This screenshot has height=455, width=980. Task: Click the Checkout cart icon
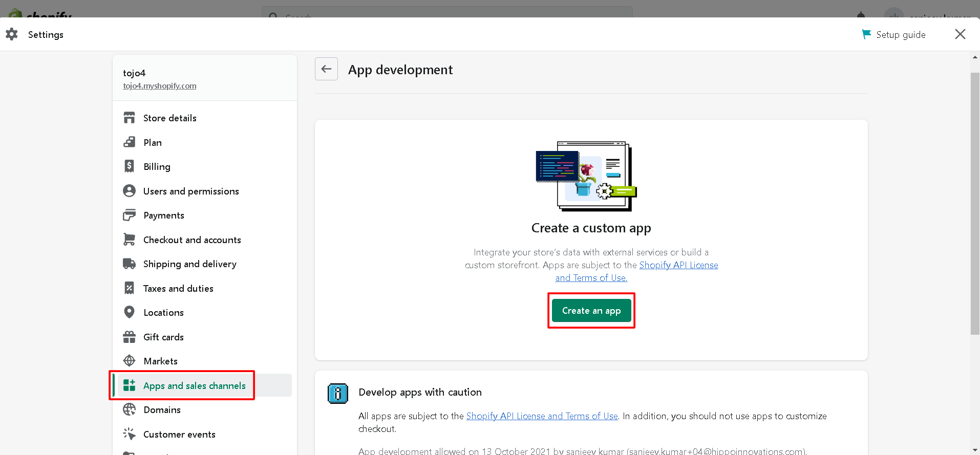tap(130, 240)
